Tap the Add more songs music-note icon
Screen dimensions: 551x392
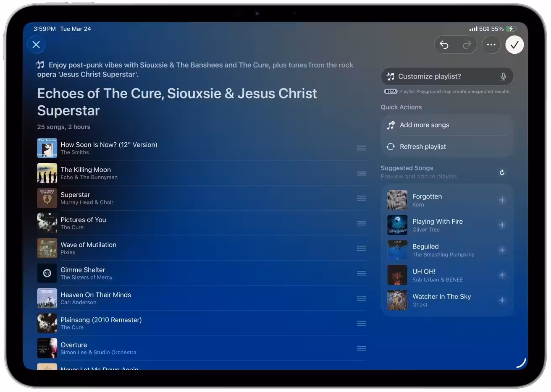pyautogui.click(x=391, y=125)
